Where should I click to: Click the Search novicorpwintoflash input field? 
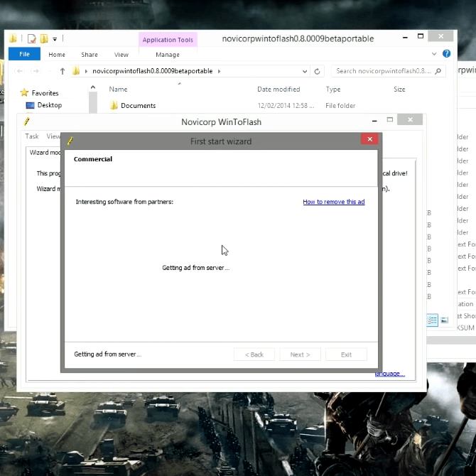pyautogui.click(x=382, y=71)
